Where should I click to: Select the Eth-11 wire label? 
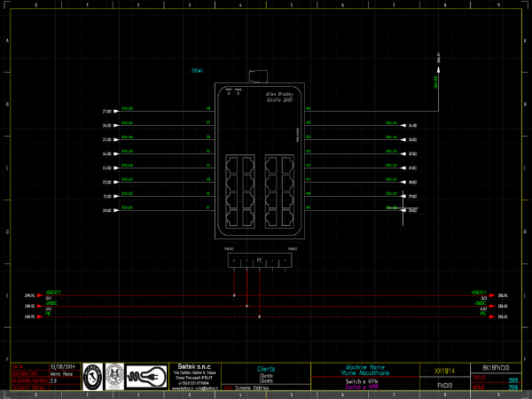391,179
